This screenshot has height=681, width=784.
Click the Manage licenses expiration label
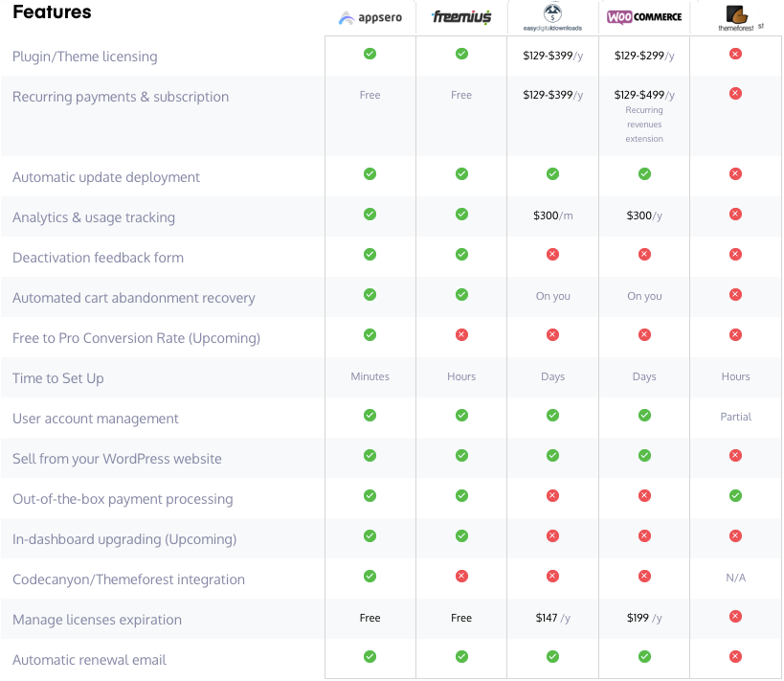coord(97,620)
